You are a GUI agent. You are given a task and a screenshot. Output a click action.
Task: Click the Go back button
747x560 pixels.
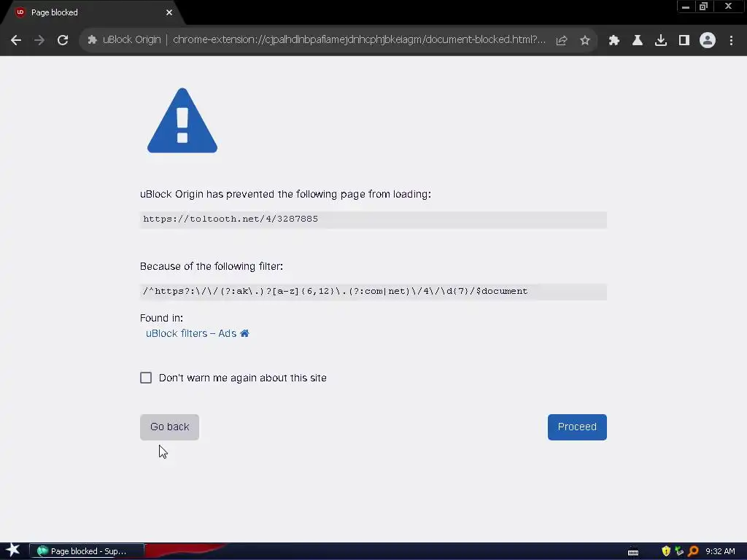point(169,427)
